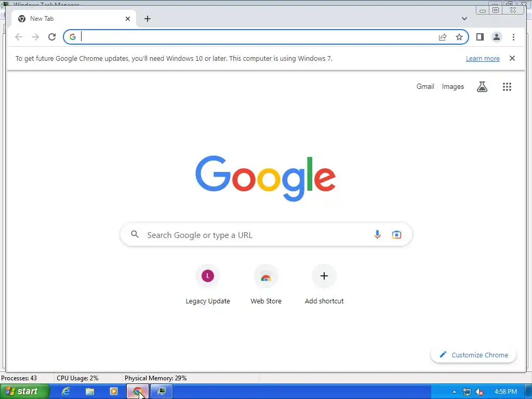The height and width of the screenshot is (399, 532).
Task: Open the Legacy Update shortcut
Action: tap(208, 285)
